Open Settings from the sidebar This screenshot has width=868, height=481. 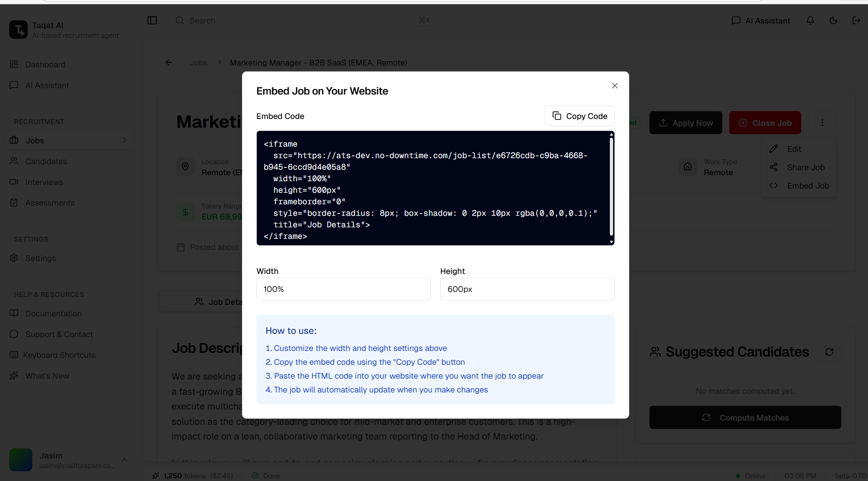click(x=41, y=258)
